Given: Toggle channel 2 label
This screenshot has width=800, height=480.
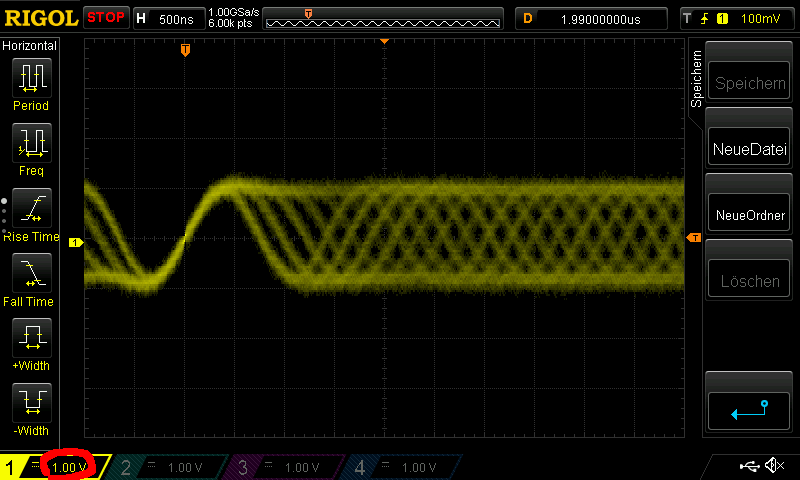Looking at the screenshot, I should click(126, 467).
